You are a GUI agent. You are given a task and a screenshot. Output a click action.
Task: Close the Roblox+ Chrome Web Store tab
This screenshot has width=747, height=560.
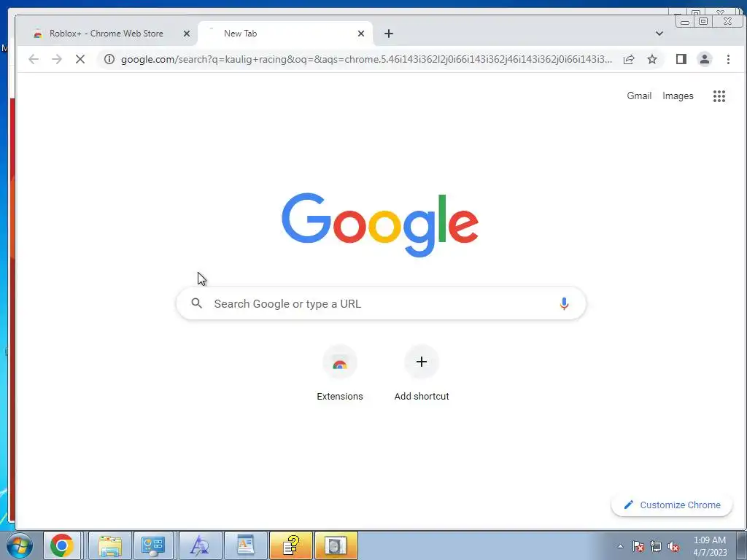[187, 34]
